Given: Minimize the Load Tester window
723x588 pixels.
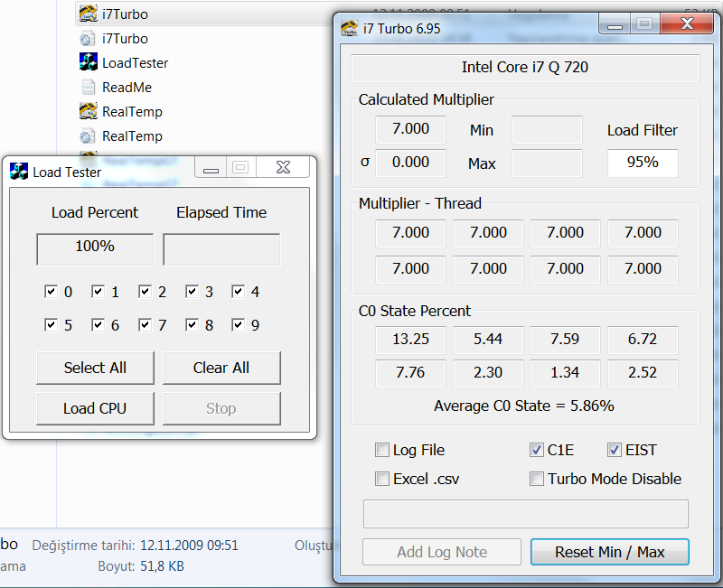Looking at the screenshot, I should click(211, 168).
